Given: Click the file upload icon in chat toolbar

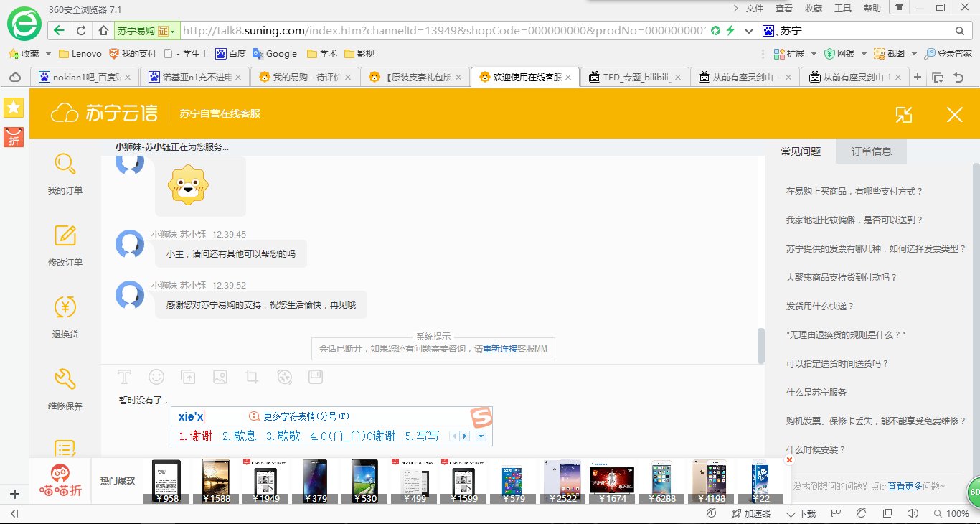Looking at the screenshot, I should coord(188,377).
